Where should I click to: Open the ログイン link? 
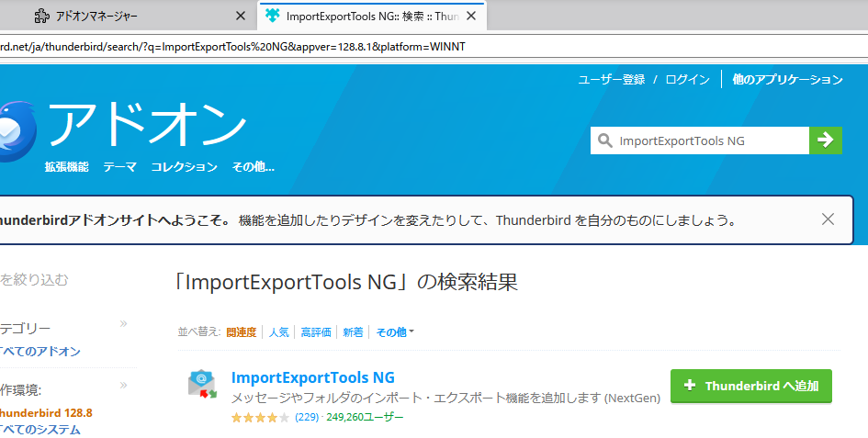coord(687,80)
